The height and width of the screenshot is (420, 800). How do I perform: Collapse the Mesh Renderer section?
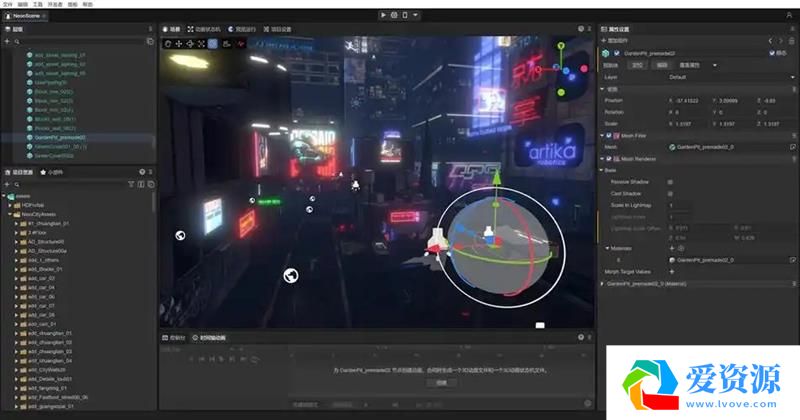(602, 159)
